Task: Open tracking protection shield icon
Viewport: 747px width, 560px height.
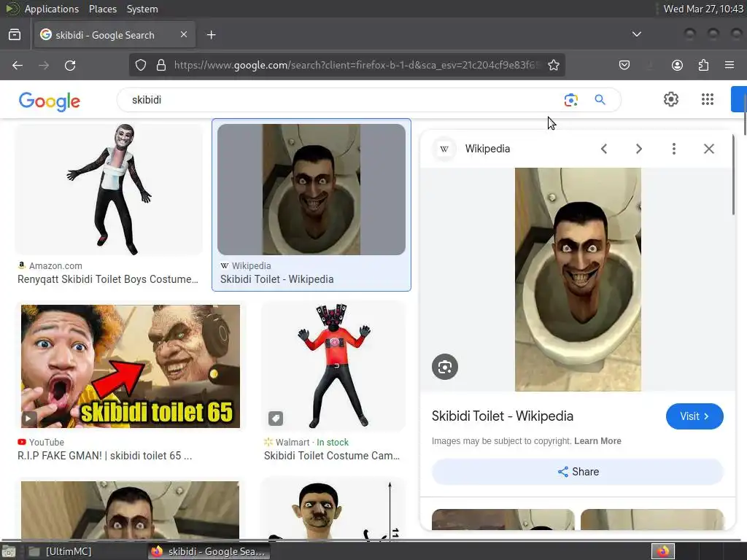Action: pos(141,65)
